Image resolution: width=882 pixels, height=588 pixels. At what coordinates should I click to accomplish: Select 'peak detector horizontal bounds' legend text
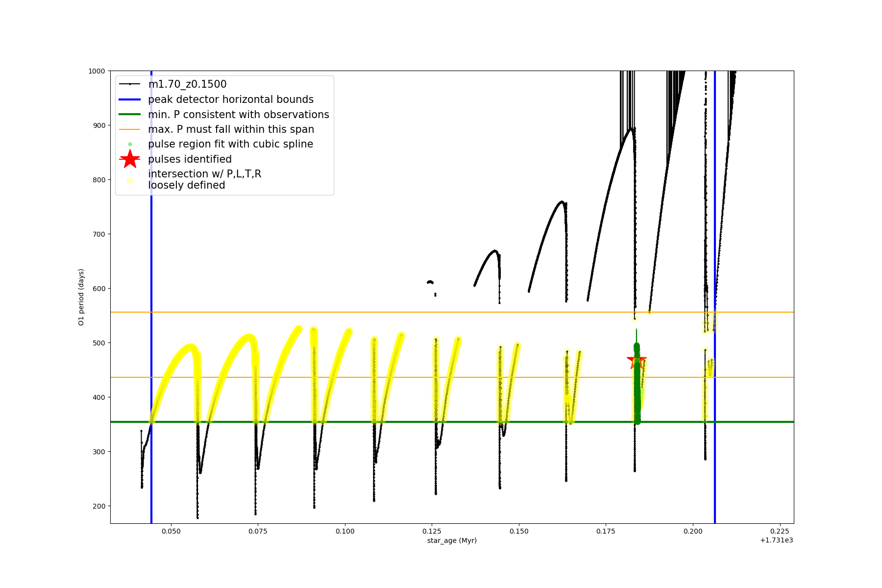231,99
